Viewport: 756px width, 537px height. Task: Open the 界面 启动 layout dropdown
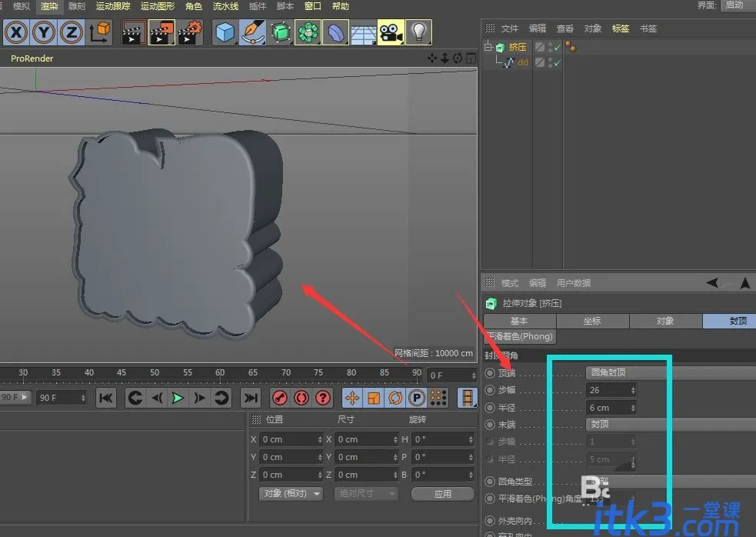738,5
